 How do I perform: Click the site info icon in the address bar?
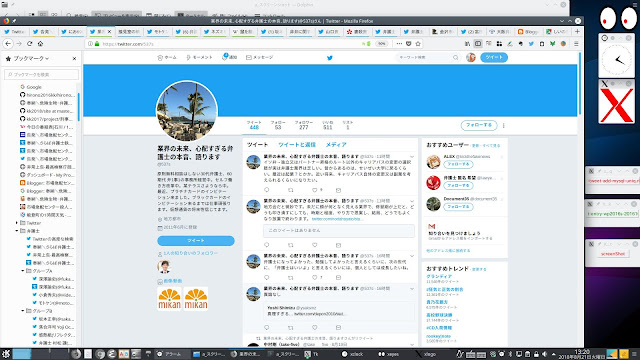point(91,44)
